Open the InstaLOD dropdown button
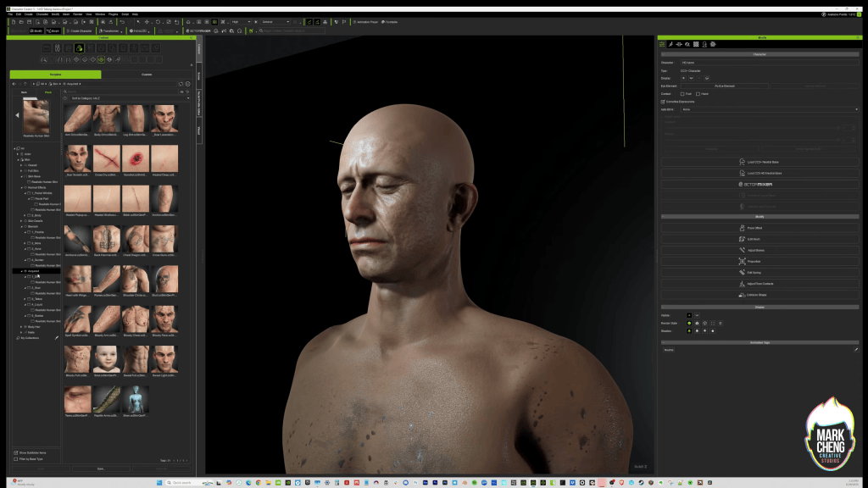Image resolution: width=868 pixels, height=488 pixels. coord(139,31)
